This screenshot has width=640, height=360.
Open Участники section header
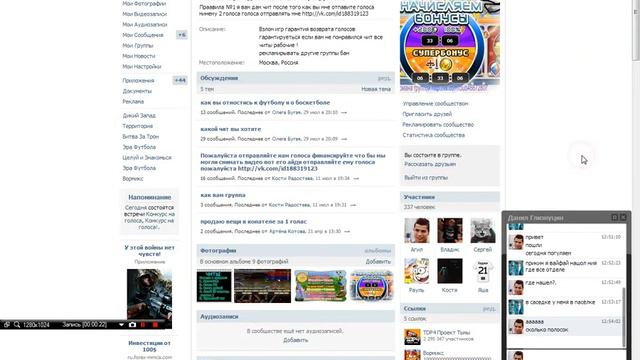point(450,197)
